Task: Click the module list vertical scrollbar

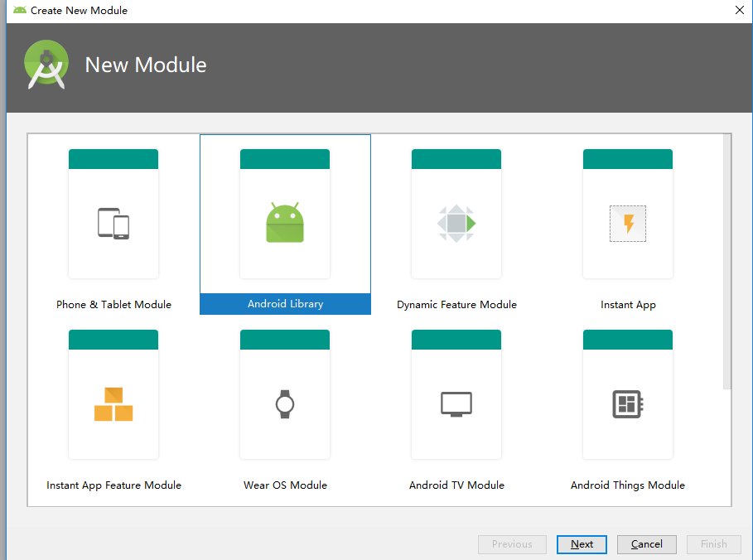Action: tap(727, 262)
